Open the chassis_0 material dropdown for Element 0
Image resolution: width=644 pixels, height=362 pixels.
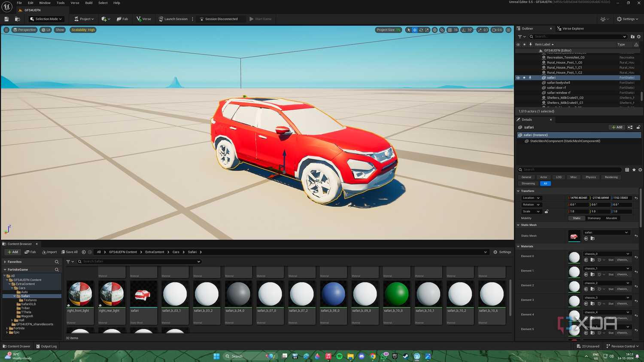[x=607, y=254]
